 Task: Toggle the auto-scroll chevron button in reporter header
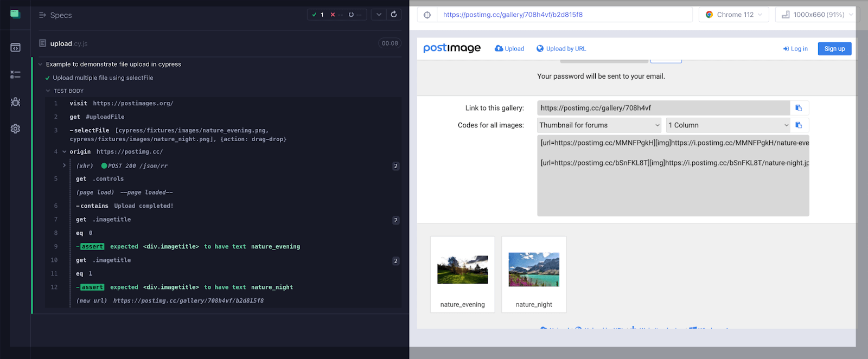379,15
